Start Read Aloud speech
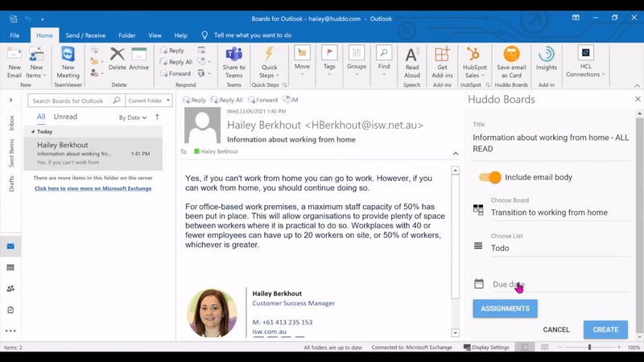Image resolution: width=644 pixels, height=362 pixels. [x=412, y=63]
